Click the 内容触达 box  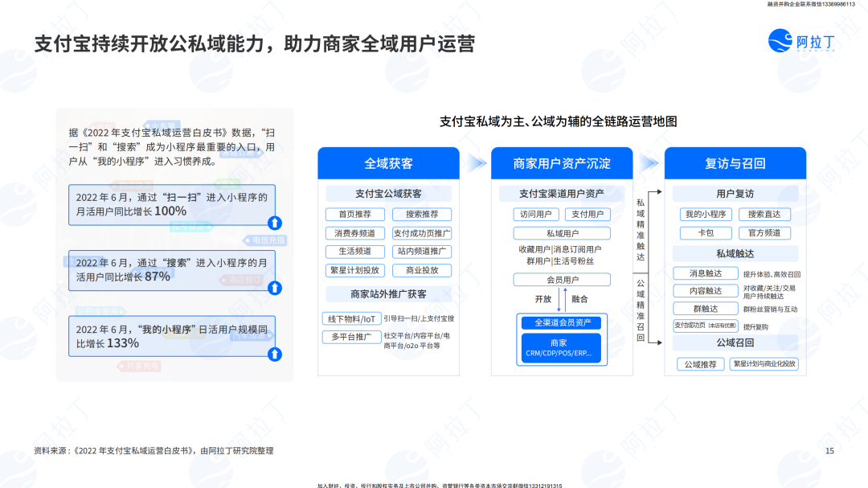(706, 291)
